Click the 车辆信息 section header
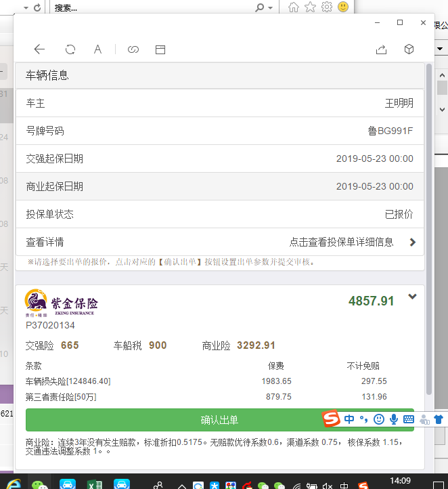448x489 pixels. 220,75
